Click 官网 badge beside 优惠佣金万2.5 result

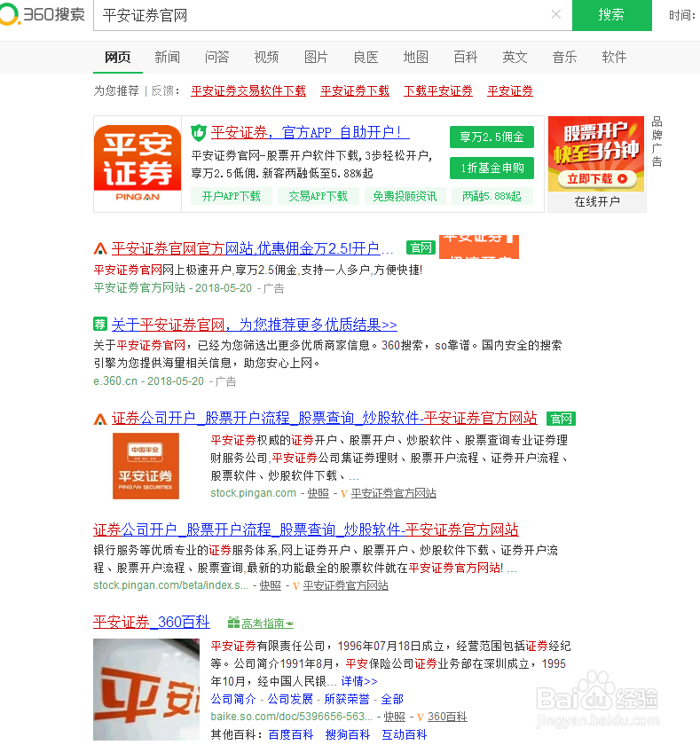click(421, 247)
